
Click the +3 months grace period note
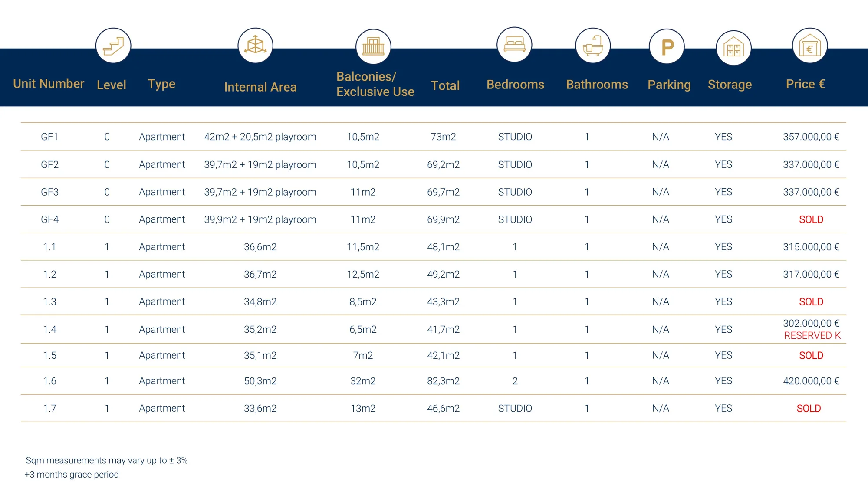click(x=72, y=475)
